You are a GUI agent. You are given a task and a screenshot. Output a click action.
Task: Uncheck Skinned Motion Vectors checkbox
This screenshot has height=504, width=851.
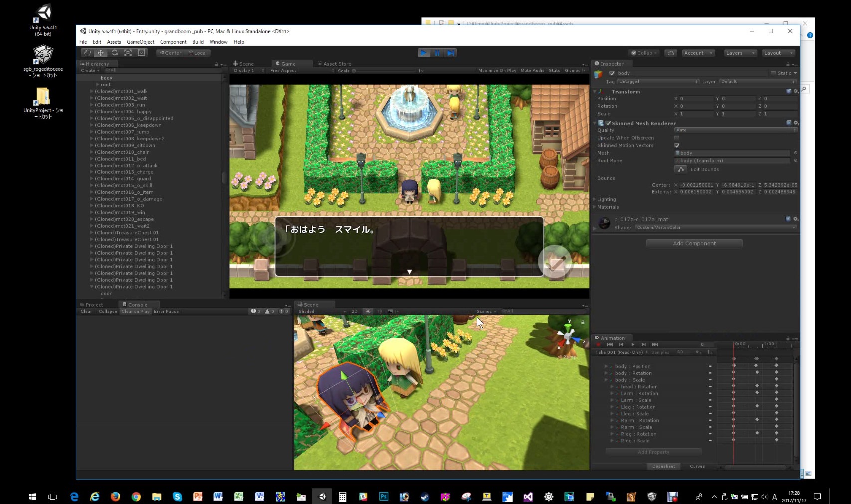coord(677,145)
